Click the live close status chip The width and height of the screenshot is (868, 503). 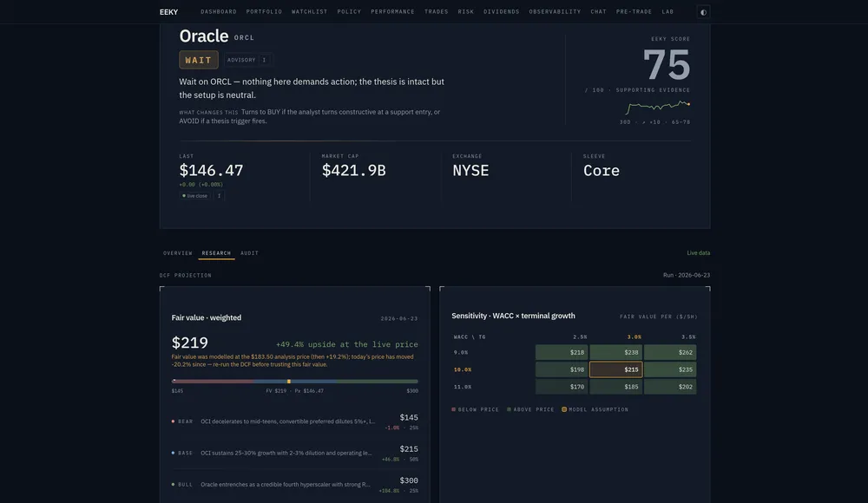(194, 196)
